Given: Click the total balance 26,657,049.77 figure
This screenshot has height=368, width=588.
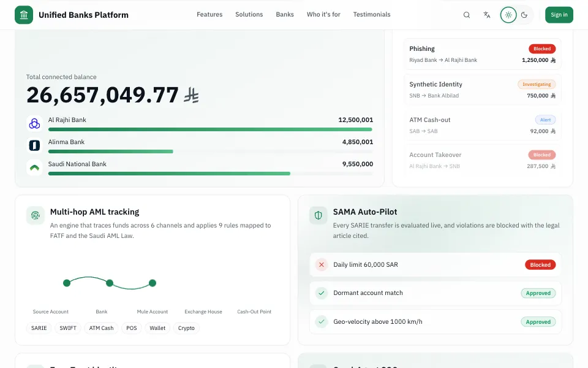Looking at the screenshot, I should tap(102, 95).
